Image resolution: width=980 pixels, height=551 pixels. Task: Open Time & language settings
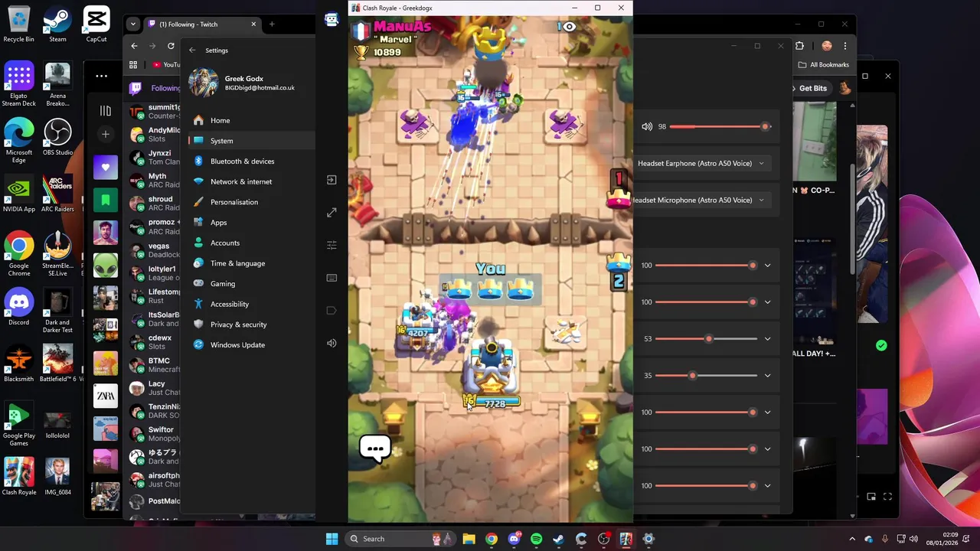click(251, 263)
